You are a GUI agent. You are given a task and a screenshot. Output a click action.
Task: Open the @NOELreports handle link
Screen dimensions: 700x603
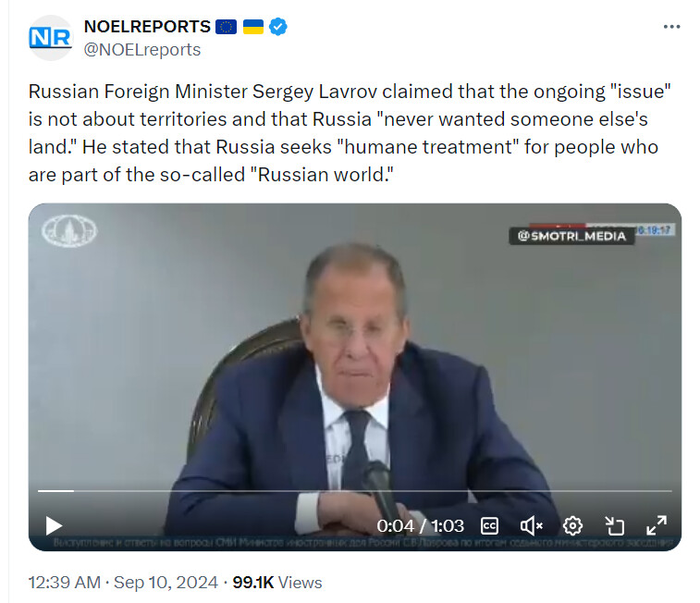pyautogui.click(x=142, y=50)
